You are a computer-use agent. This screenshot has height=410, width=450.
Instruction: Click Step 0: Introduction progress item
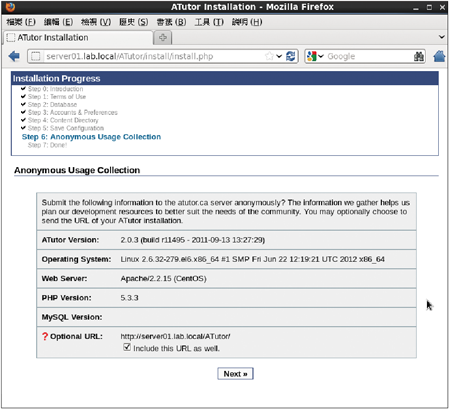pyautogui.click(x=55, y=89)
